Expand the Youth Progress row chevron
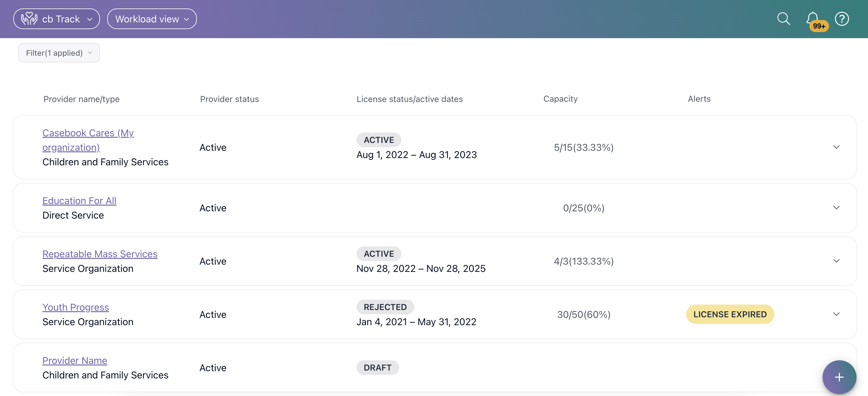Viewport: 868px width, 396px height. [836, 314]
